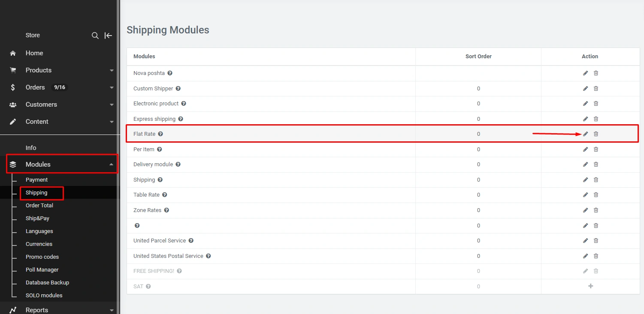
Task: Click the plus icon to install SAT
Action: pyautogui.click(x=590, y=286)
